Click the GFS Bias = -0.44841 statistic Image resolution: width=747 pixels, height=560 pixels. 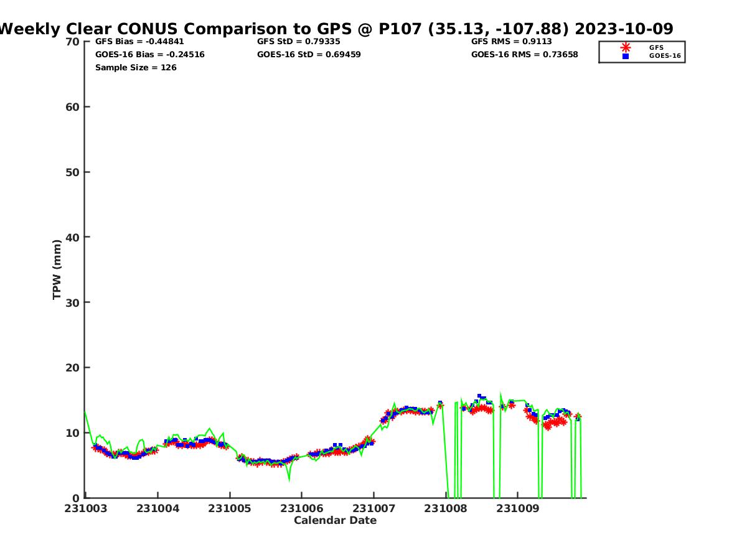[x=139, y=42]
